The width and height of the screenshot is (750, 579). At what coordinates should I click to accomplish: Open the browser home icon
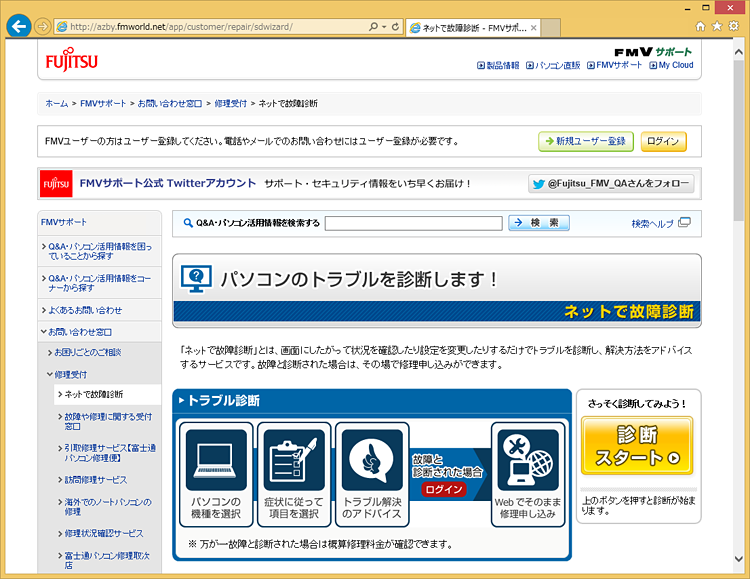pos(700,26)
